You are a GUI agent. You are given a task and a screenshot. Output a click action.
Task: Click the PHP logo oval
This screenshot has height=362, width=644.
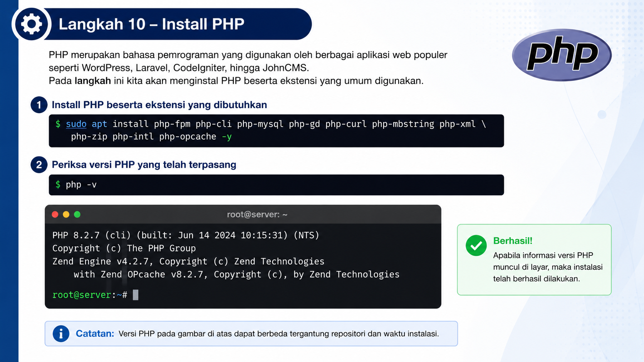(562, 55)
